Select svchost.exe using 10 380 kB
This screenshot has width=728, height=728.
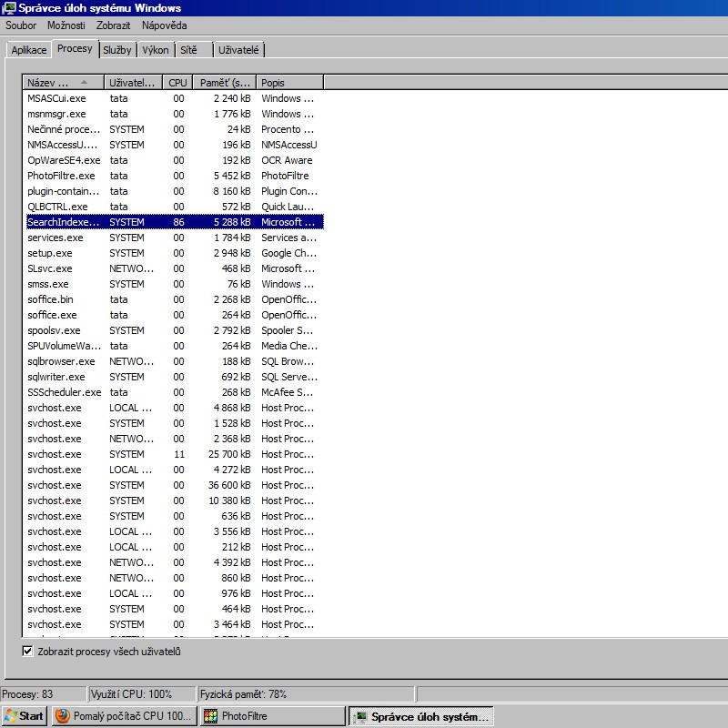[175, 500]
